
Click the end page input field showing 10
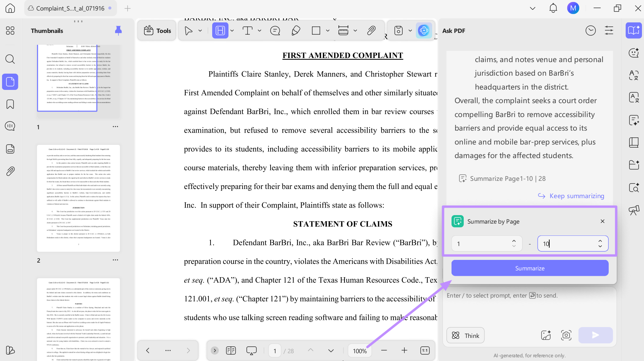pyautogui.click(x=573, y=244)
